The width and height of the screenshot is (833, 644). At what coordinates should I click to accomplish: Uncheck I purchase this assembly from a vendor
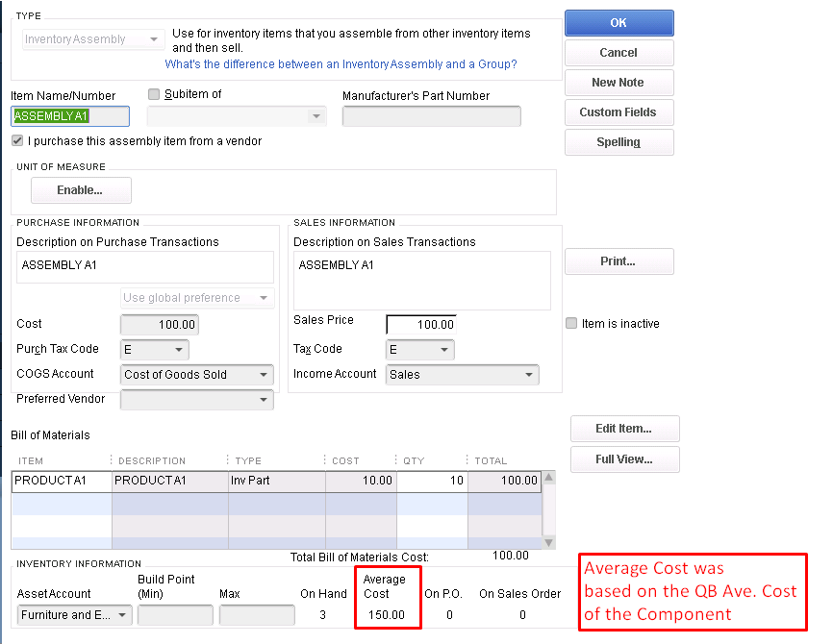[x=17, y=140]
